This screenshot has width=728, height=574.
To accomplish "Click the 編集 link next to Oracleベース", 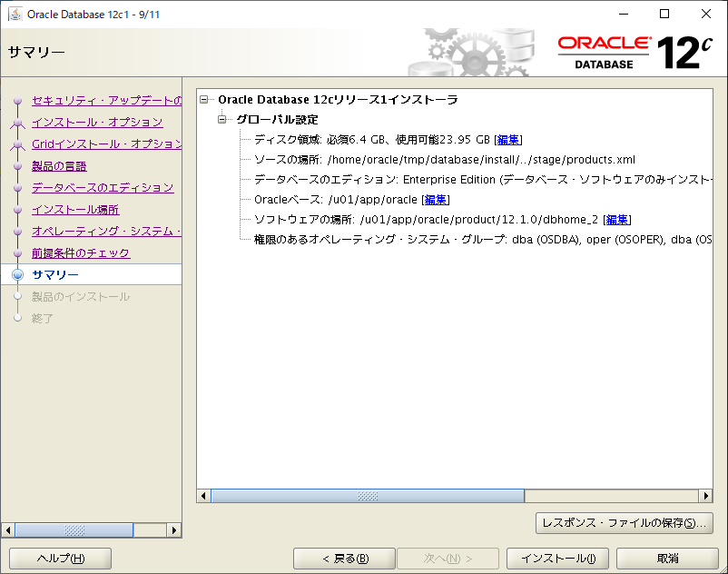I will pos(436,200).
